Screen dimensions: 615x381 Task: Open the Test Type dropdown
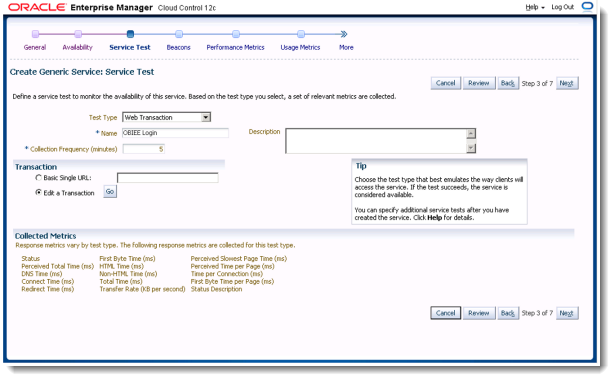coord(166,117)
